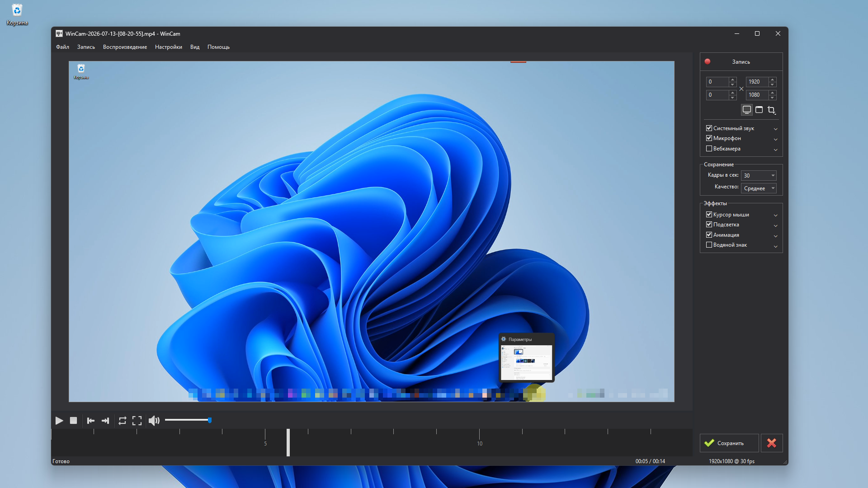Click the volume slider handle
The image size is (868, 488).
click(x=210, y=420)
